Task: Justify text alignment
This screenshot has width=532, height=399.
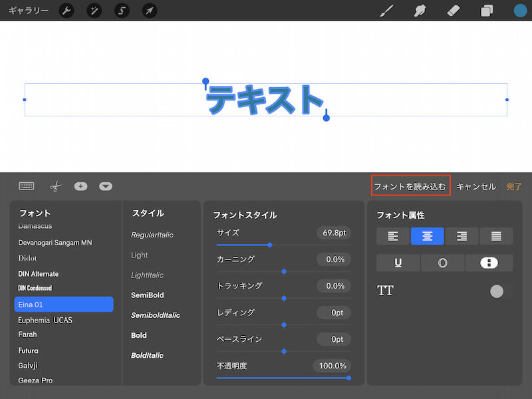Action: coord(496,236)
